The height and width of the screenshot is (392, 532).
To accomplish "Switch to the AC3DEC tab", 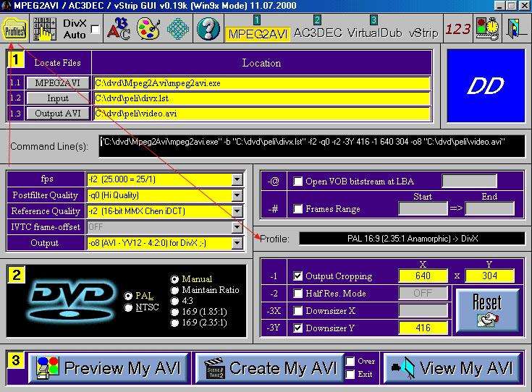I will pos(318,33).
